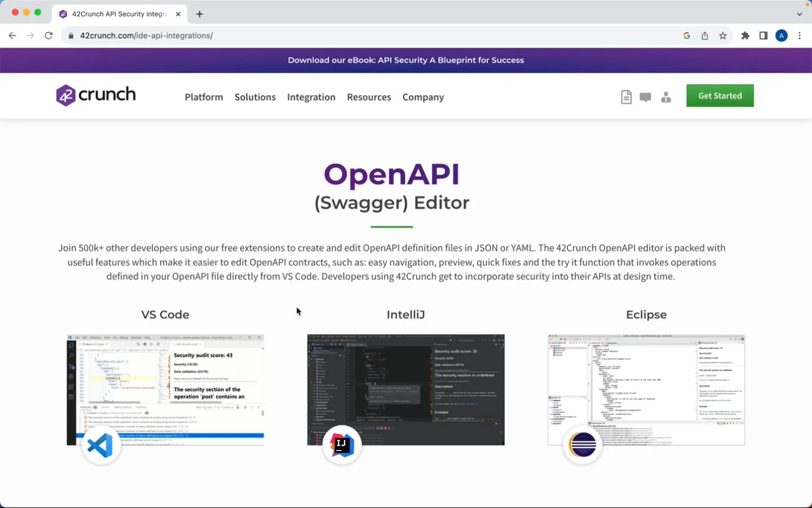Click the Eclipse heading

click(x=646, y=315)
